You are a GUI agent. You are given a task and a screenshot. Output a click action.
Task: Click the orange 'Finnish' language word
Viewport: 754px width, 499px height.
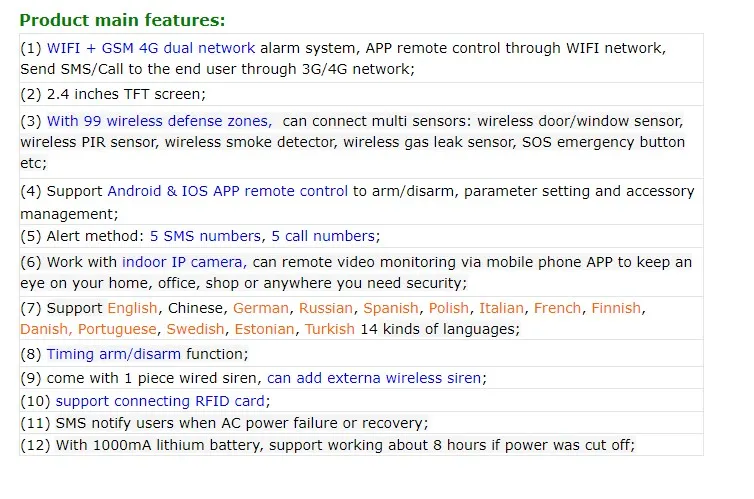616,308
